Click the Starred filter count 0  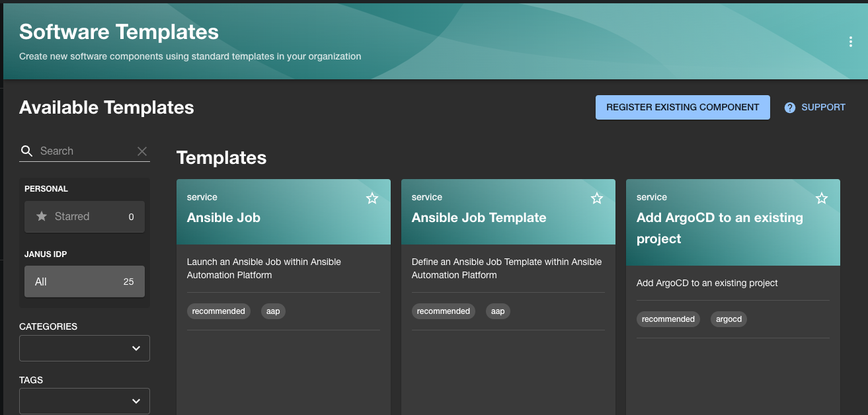pyautogui.click(x=131, y=217)
